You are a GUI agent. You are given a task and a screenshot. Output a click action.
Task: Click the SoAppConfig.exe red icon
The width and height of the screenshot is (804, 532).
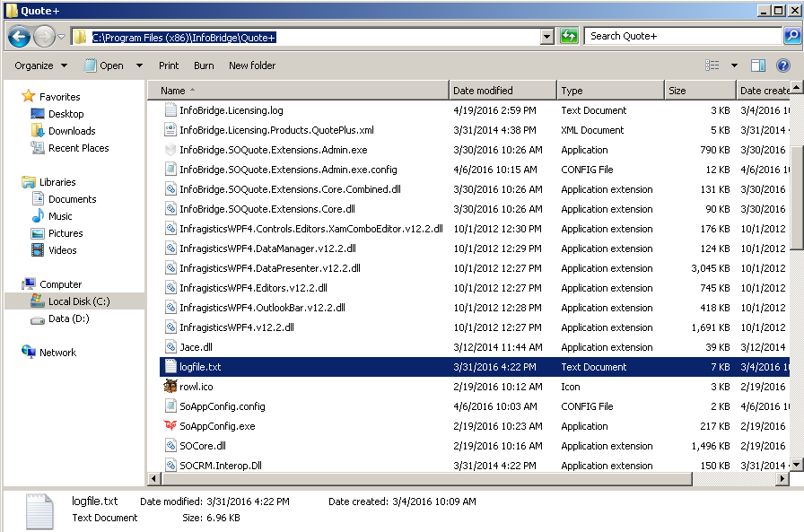click(x=170, y=425)
